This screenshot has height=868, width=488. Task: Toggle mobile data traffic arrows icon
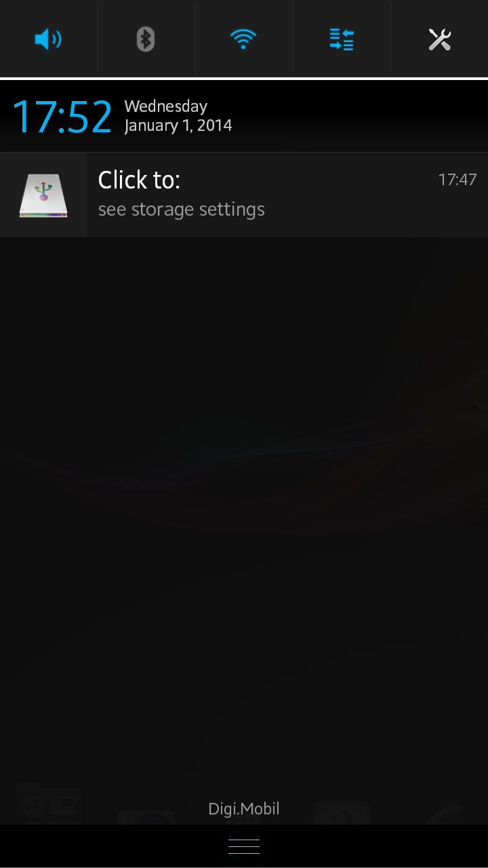(x=342, y=39)
